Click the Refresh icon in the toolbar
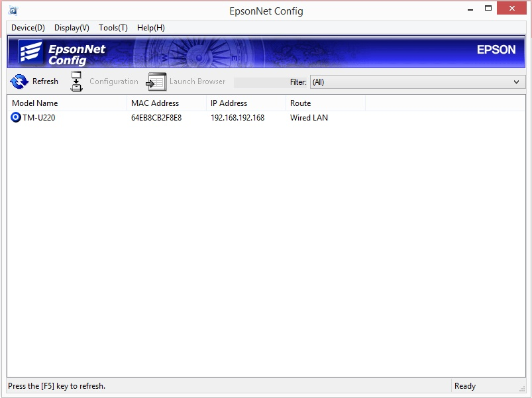 point(19,81)
